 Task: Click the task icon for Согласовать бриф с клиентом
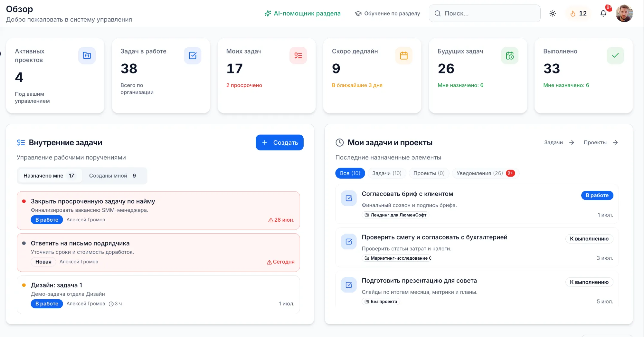point(349,198)
